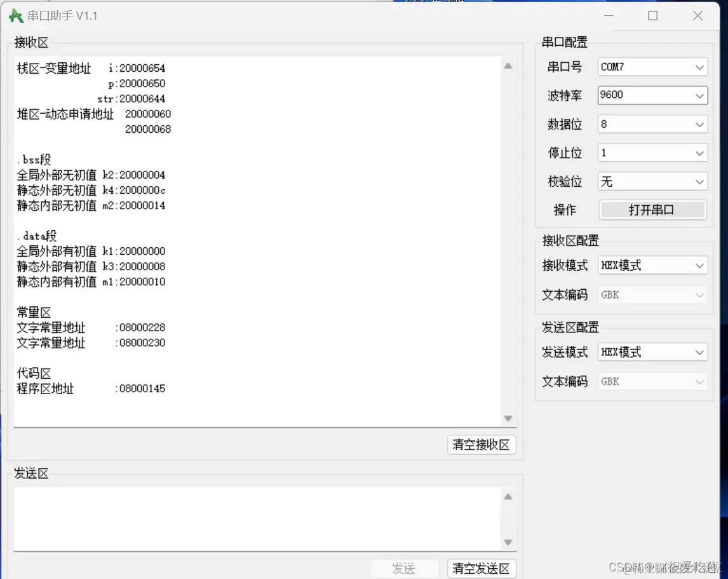This screenshot has width=728, height=579.
Task: Open the disabled GBK dropdown under 发送区配置
Action: pyautogui.click(x=652, y=381)
